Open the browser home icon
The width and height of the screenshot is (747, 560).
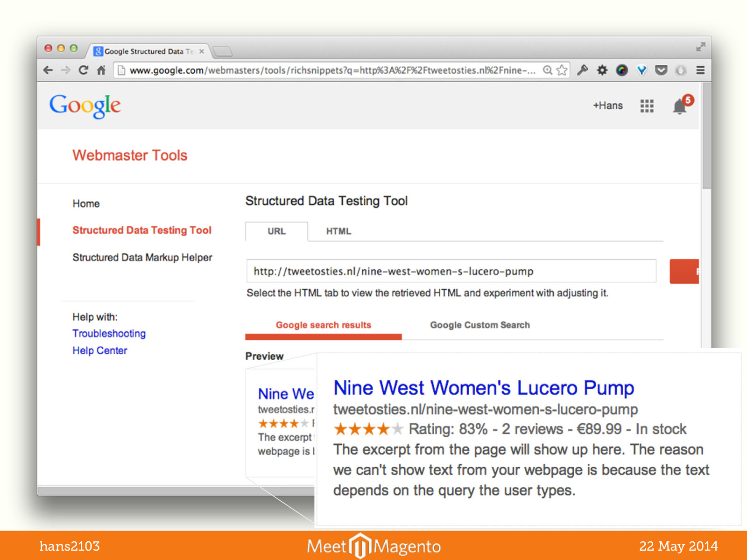[101, 70]
